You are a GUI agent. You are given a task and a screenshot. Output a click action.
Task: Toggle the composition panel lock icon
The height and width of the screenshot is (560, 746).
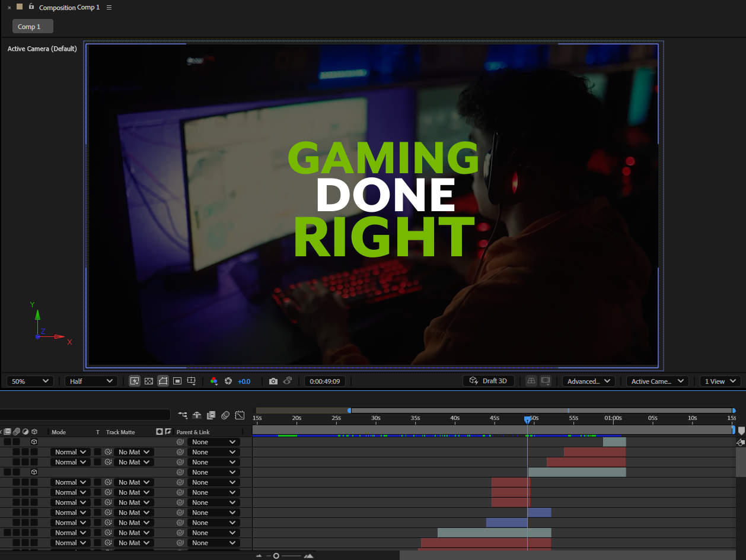click(x=31, y=7)
